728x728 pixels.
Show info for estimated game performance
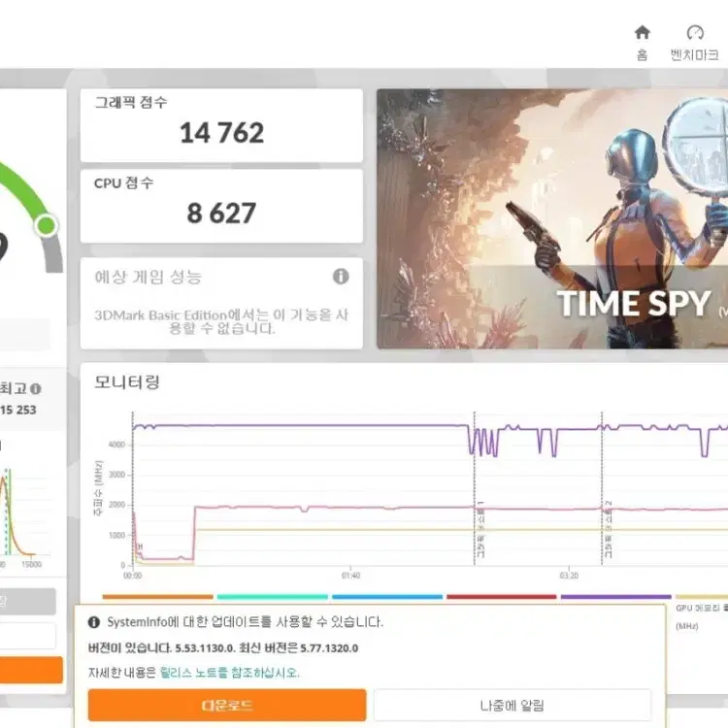click(x=341, y=277)
